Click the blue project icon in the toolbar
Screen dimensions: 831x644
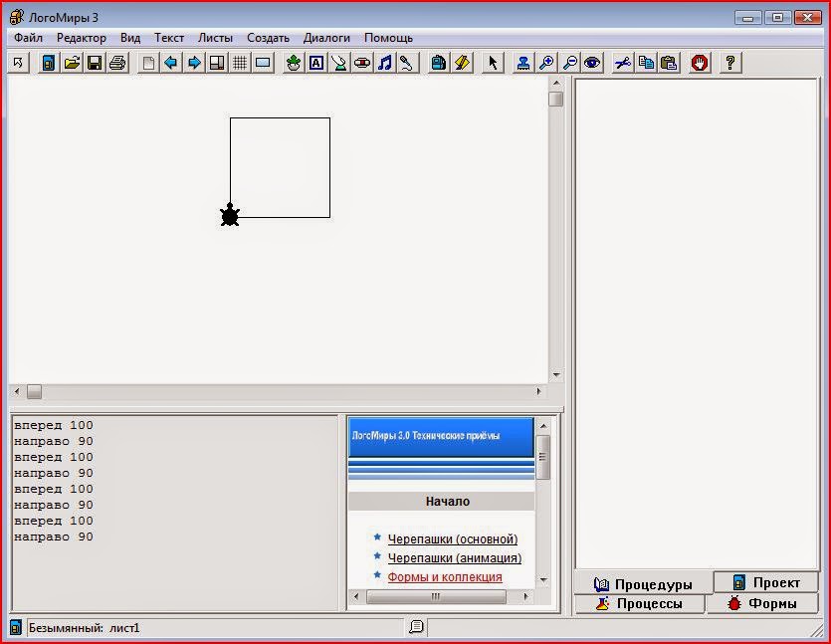pyautogui.click(x=48, y=63)
